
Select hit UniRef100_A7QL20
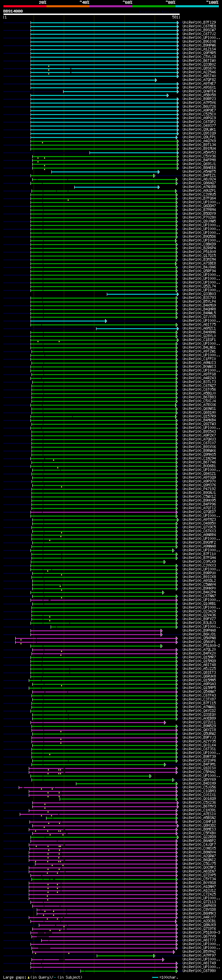[199, 649]
